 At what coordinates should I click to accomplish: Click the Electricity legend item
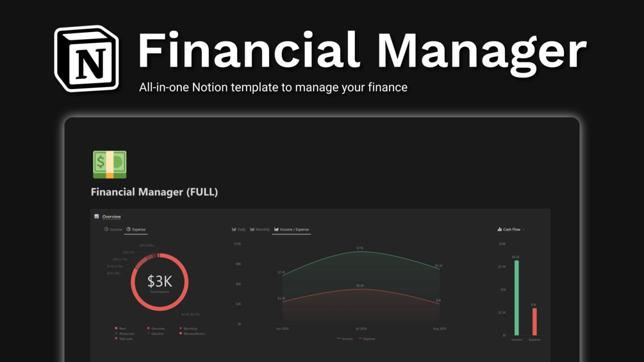[x=188, y=328]
